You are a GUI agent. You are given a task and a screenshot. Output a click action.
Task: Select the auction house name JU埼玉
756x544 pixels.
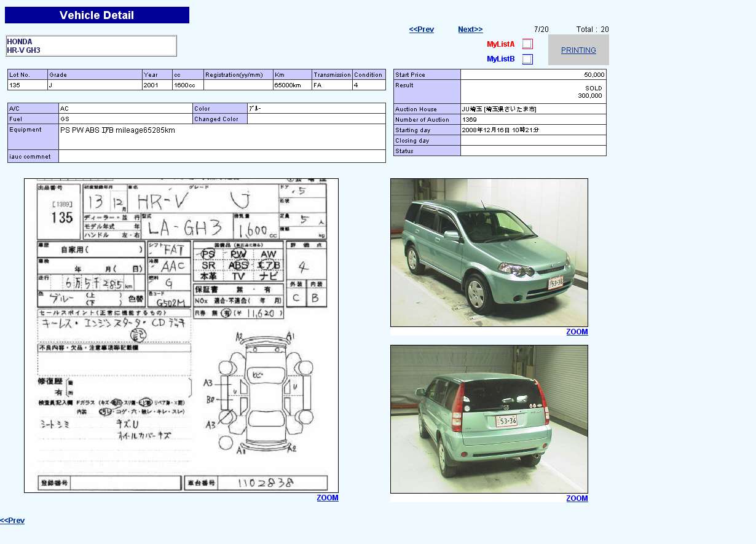pyautogui.click(x=534, y=109)
